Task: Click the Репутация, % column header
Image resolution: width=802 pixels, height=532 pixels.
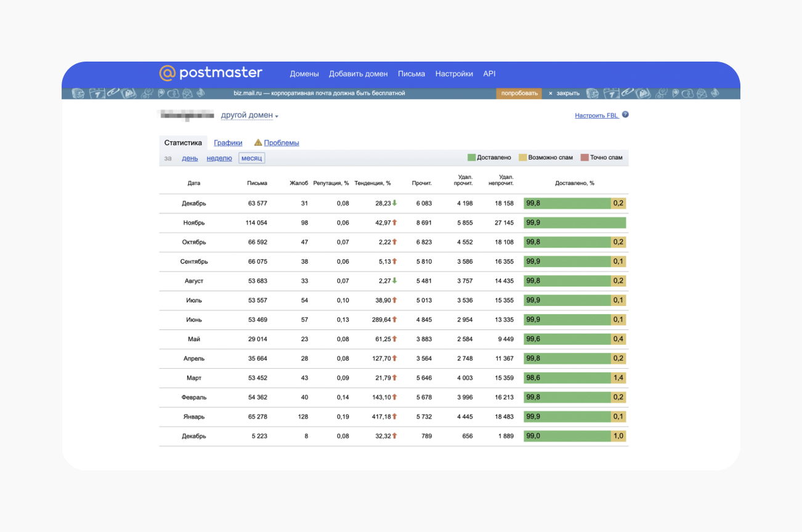Action: (x=331, y=183)
